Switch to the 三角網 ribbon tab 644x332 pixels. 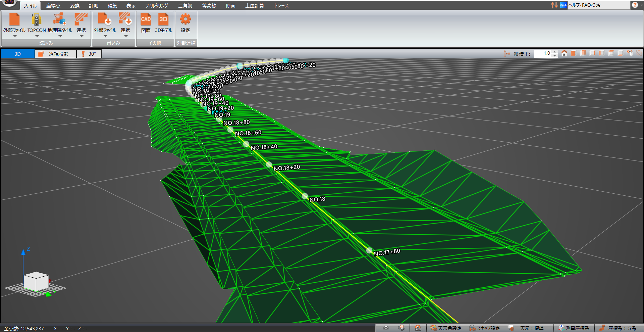(185, 6)
